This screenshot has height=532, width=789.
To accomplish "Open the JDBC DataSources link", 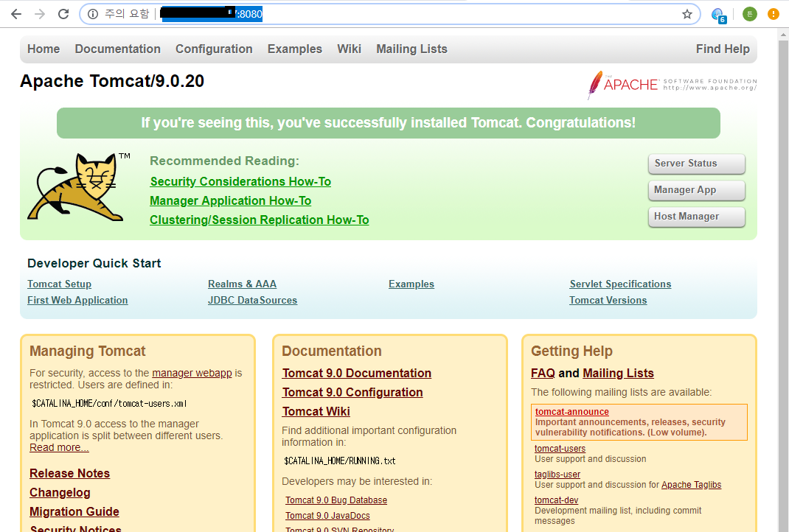I will (253, 300).
